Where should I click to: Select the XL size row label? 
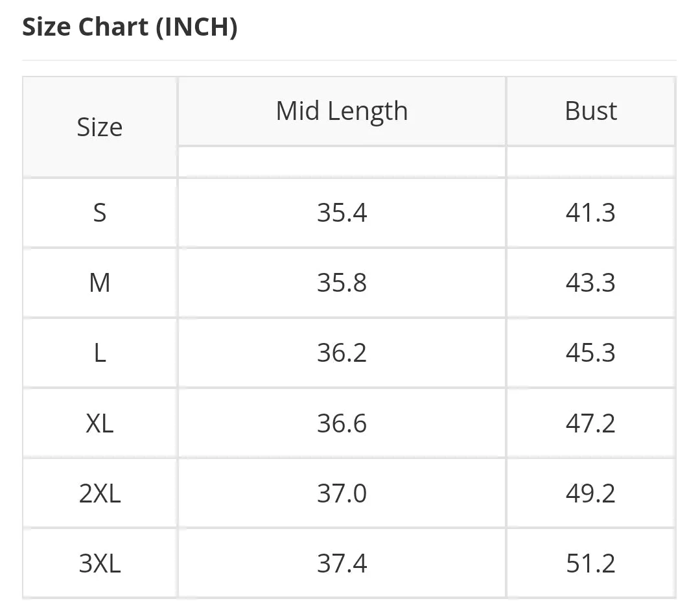pos(100,423)
